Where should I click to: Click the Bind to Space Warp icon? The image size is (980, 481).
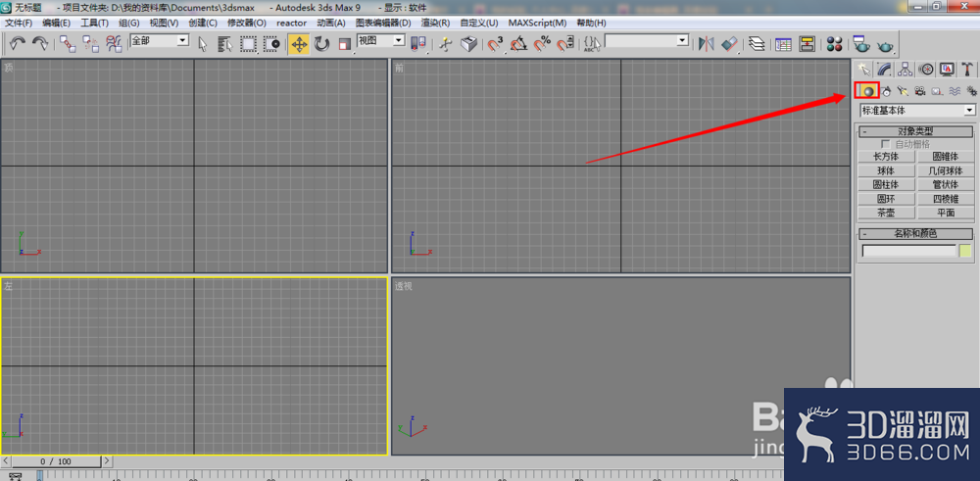114,43
